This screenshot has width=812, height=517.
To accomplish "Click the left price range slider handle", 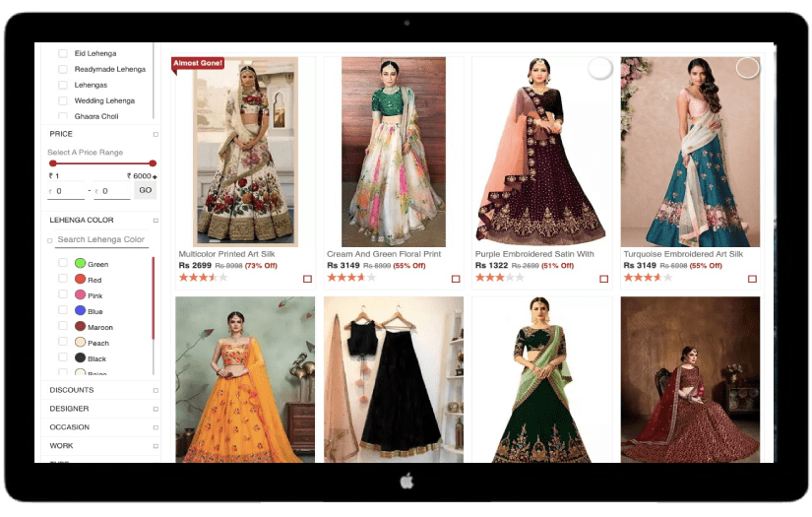I will tap(53, 163).
